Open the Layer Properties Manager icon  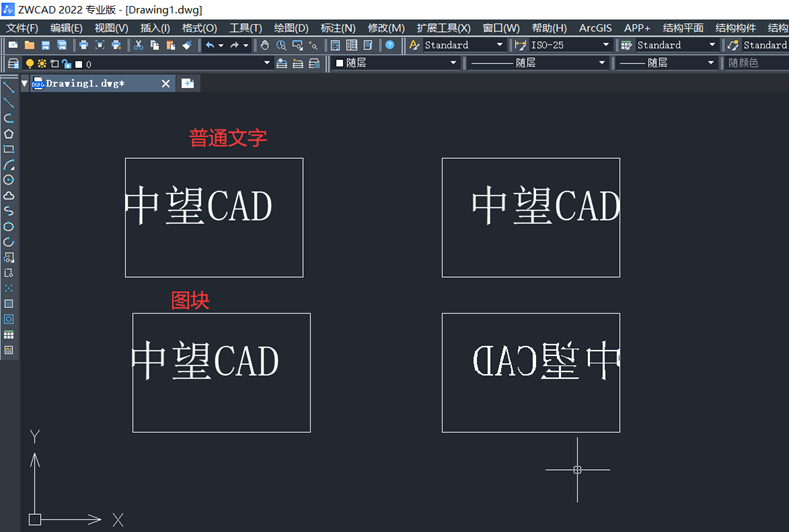14,63
